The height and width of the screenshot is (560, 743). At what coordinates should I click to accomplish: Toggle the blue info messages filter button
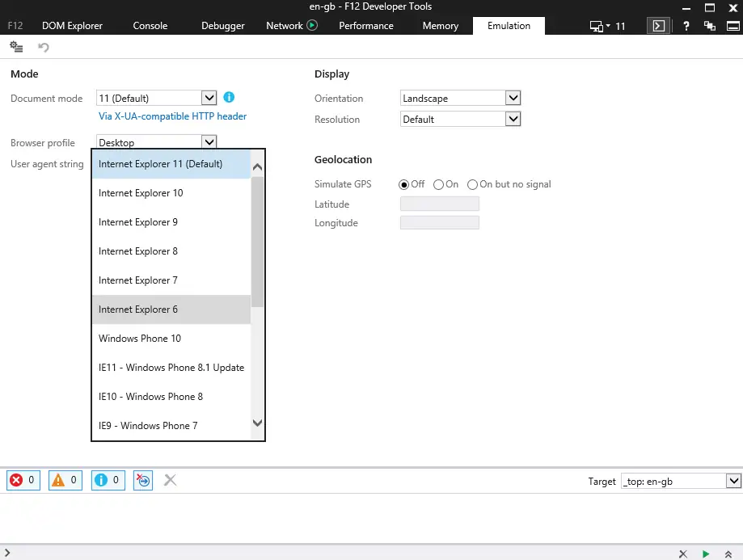108,481
